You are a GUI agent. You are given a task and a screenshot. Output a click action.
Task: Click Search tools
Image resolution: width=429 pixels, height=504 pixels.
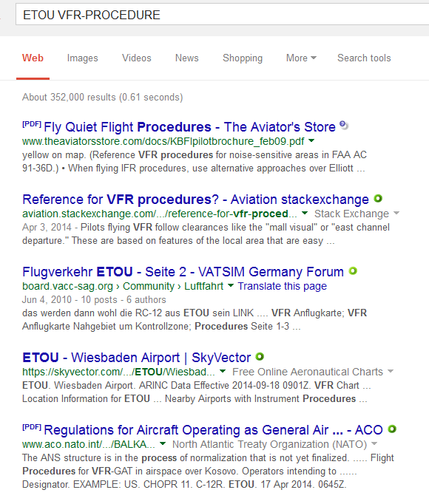364,58
